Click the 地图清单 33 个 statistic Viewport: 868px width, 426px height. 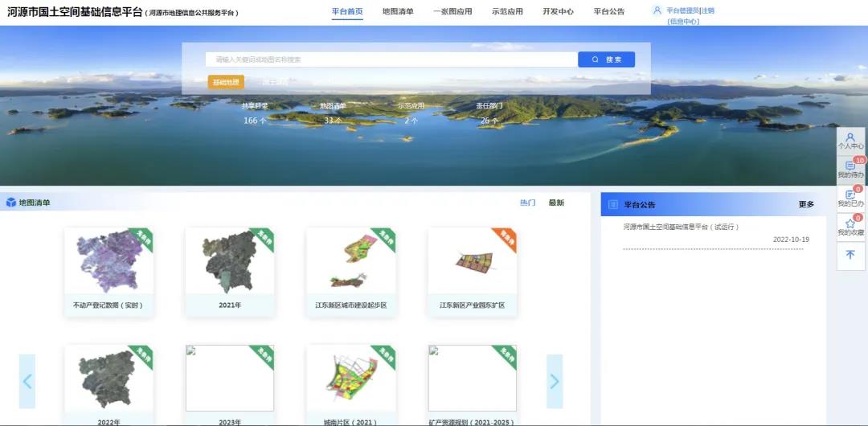point(333,113)
